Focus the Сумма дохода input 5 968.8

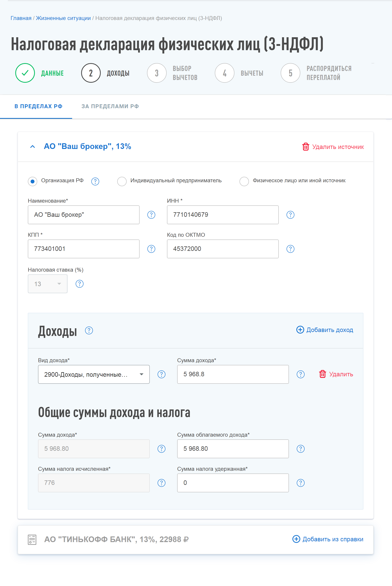pyautogui.click(x=233, y=374)
